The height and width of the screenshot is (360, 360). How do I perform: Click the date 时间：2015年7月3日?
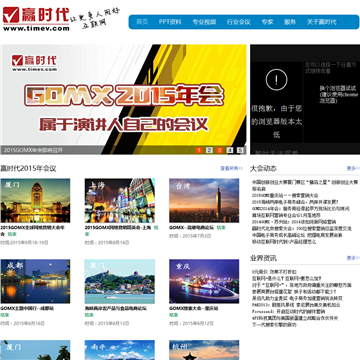pos(190,236)
